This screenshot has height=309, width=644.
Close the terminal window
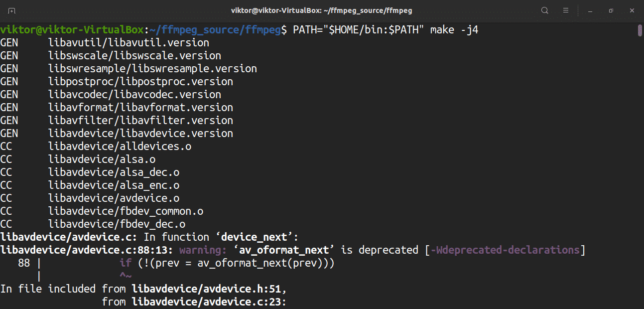coord(631,10)
